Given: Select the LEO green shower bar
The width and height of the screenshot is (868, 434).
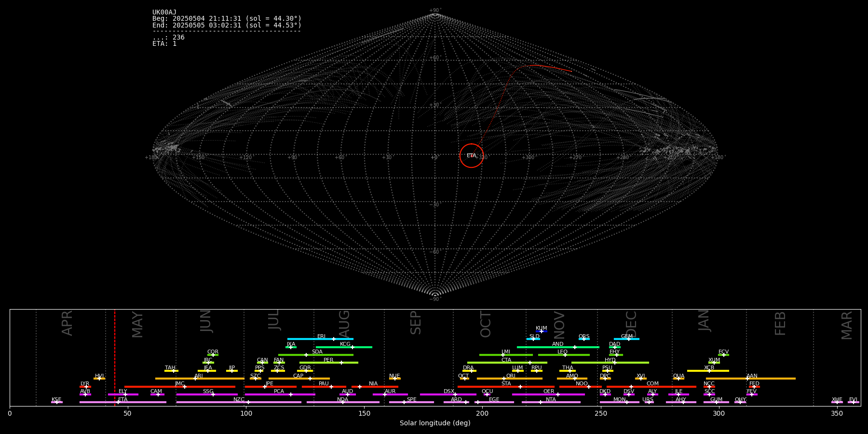Looking at the screenshot, I should tap(564, 355).
